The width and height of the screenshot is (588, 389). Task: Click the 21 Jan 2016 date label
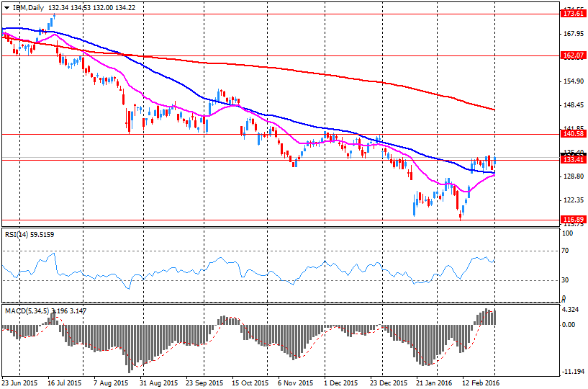click(x=435, y=383)
